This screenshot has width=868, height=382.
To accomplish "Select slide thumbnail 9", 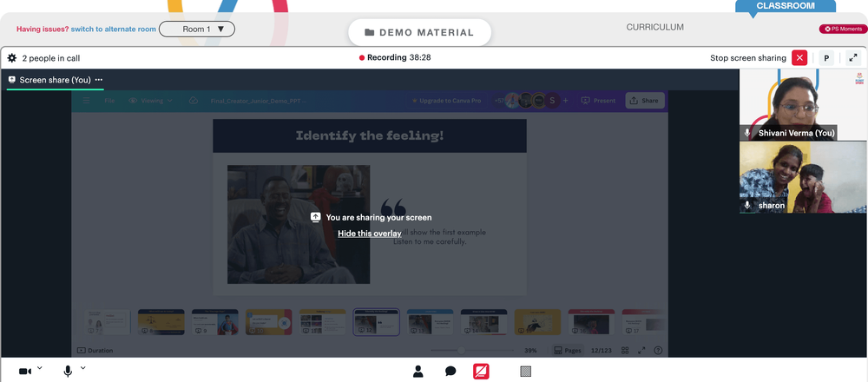I will point(214,322).
